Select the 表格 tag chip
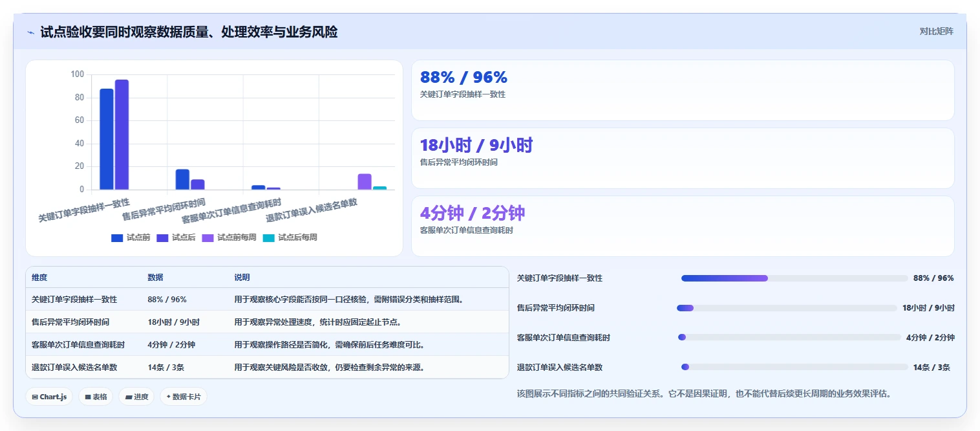 96,397
